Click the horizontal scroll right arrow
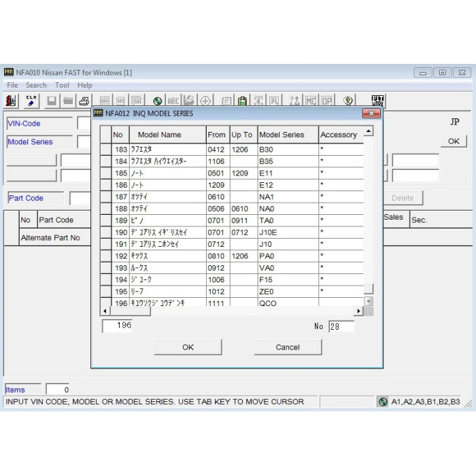The height and width of the screenshot is (476, 476). point(359,311)
